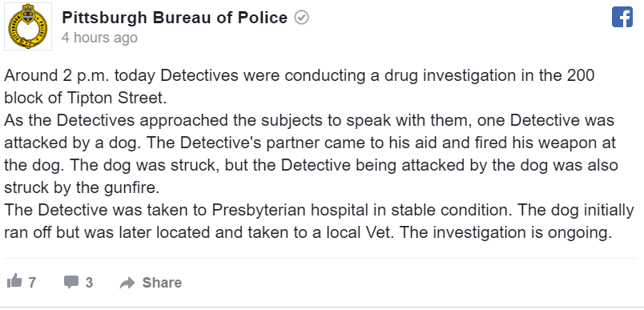
Task: Click the Share text label
Action: click(x=162, y=283)
